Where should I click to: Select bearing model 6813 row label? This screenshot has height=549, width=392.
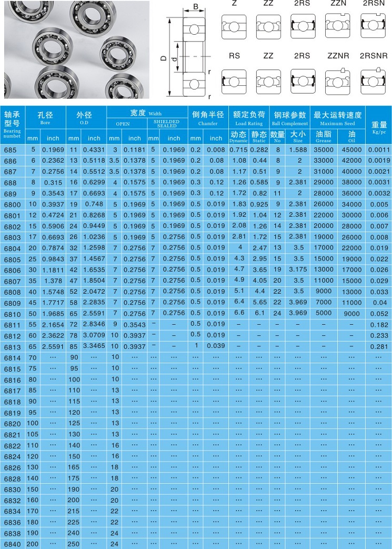[x=12, y=347]
